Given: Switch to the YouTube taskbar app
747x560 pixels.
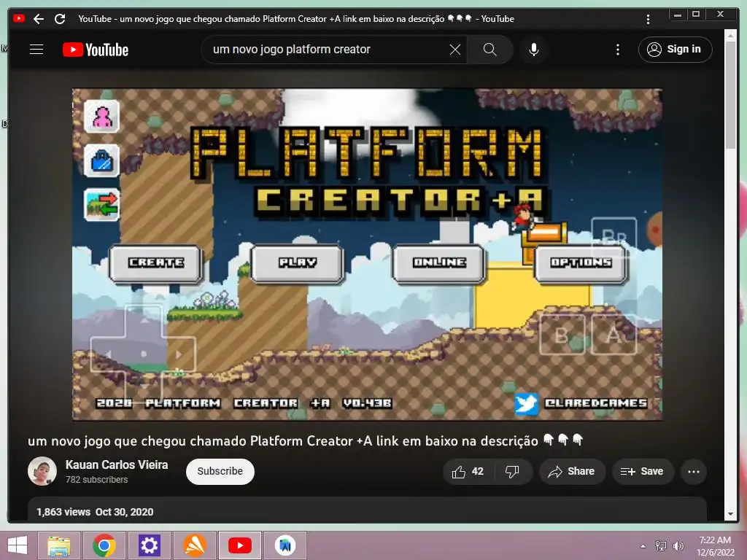Looking at the screenshot, I should click(239, 545).
